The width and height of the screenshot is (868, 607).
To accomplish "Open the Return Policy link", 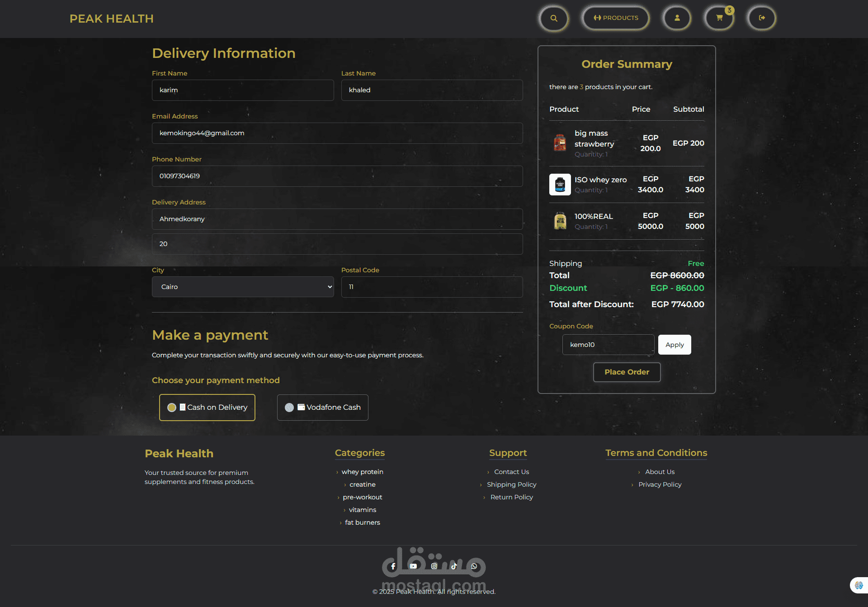I will pyautogui.click(x=511, y=497).
